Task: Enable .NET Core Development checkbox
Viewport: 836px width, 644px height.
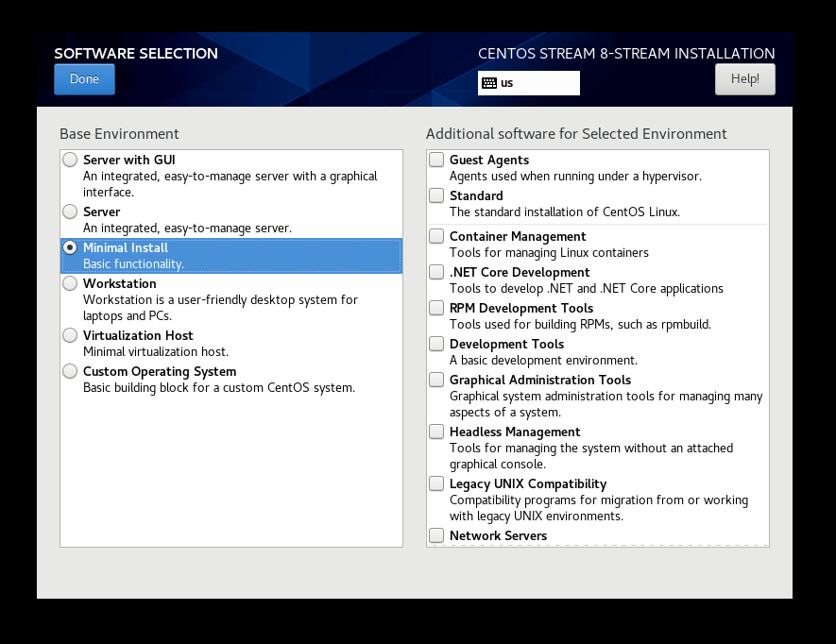Action: (x=436, y=272)
